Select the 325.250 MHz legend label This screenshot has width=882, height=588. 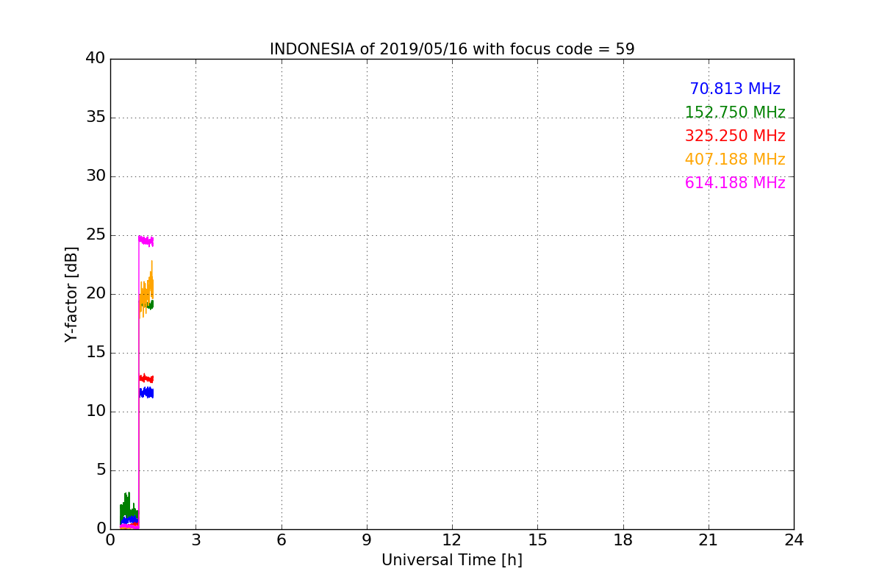(735, 136)
